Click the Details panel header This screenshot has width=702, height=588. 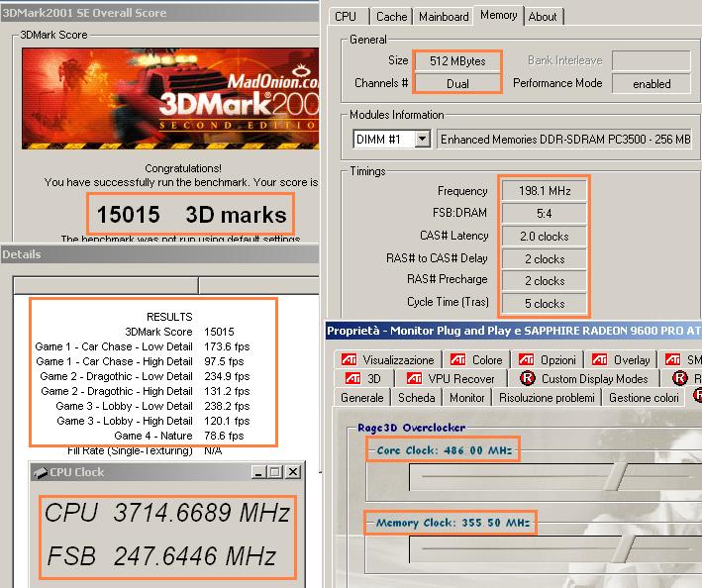[x=159, y=254]
